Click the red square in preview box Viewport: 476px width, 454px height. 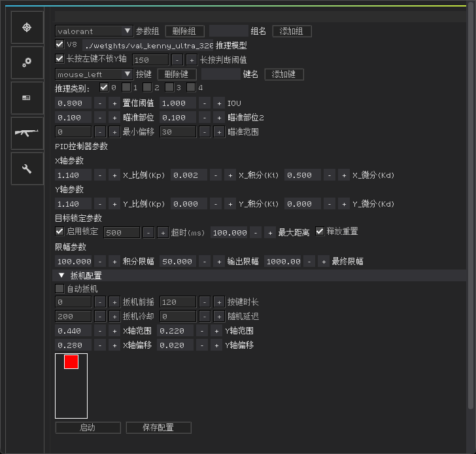coord(71,362)
